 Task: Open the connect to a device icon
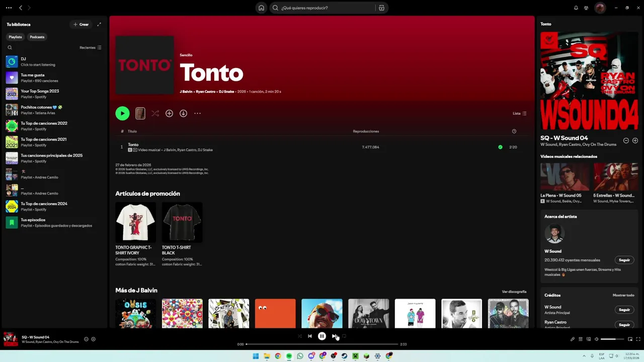589,339
